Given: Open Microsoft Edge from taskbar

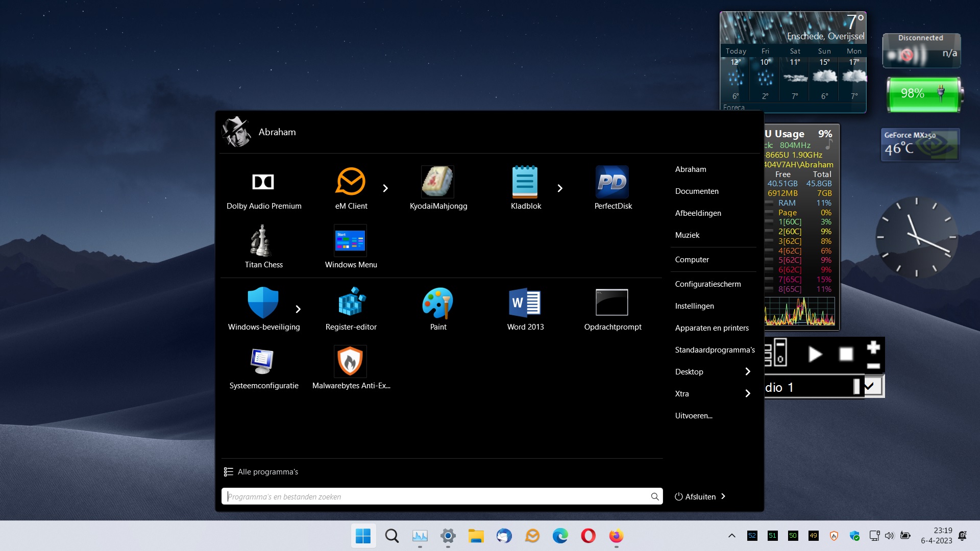Looking at the screenshot, I should tap(560, 536).
